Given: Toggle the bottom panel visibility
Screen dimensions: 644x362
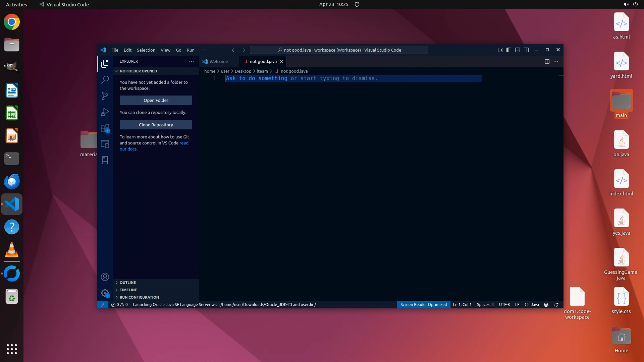Looking at the screenshot, I should [x=518, y=50].
